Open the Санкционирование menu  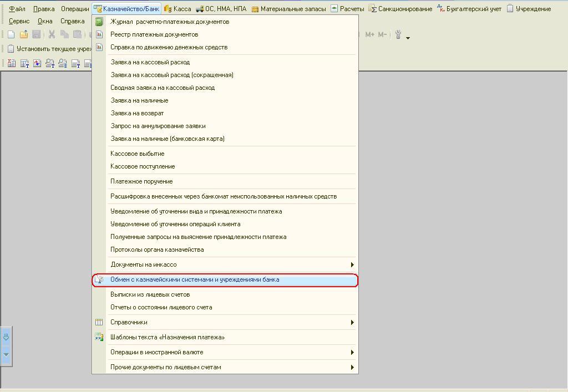click(x=400, y=9)
